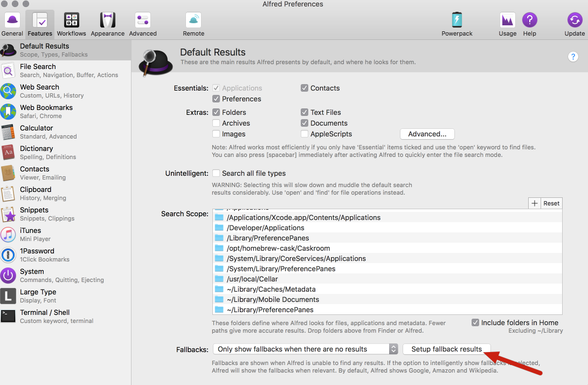Select the File Search sidebar item
The width and height of the screenshot is (588, 385).
[66, 71]
